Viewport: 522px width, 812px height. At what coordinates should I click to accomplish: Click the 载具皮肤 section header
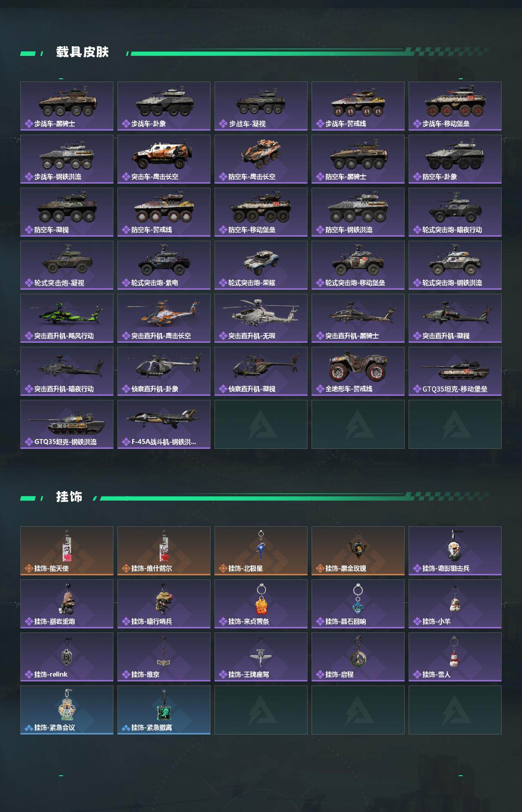(x=82, y=52)
